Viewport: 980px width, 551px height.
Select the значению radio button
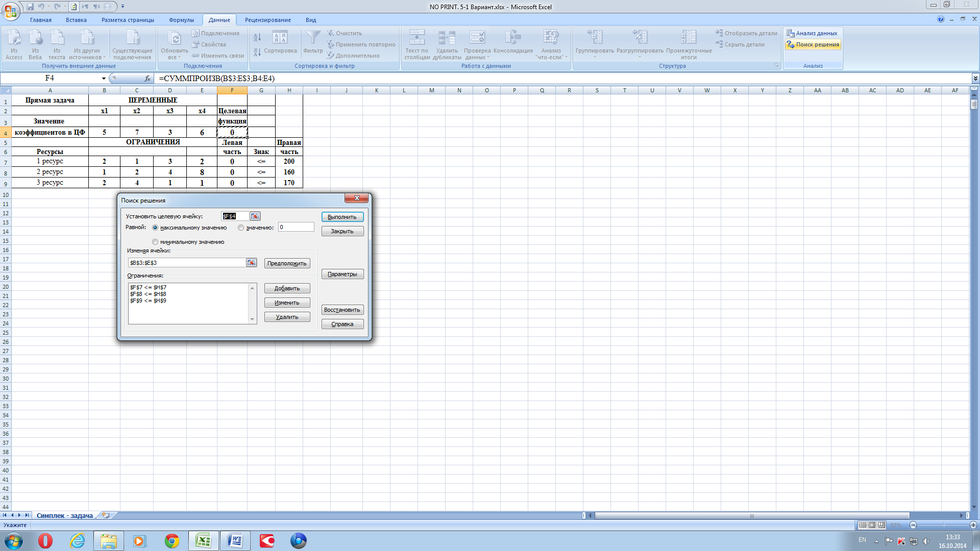[241, 228]
